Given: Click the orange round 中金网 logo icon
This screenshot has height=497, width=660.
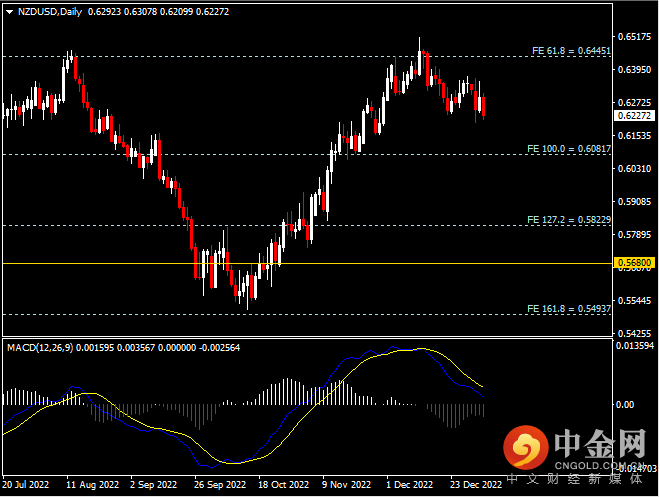Looking at the screenshot, I should 523,444.
